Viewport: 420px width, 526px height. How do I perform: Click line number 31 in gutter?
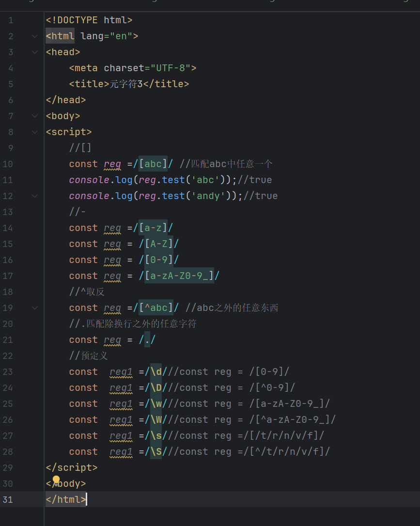pyautogui.click(x=8, y=499)
